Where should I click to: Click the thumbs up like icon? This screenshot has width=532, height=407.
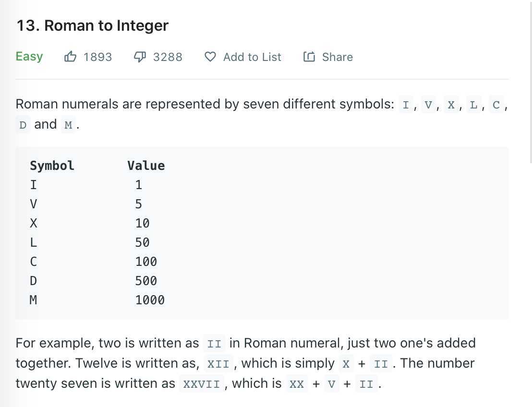point(70,57)
